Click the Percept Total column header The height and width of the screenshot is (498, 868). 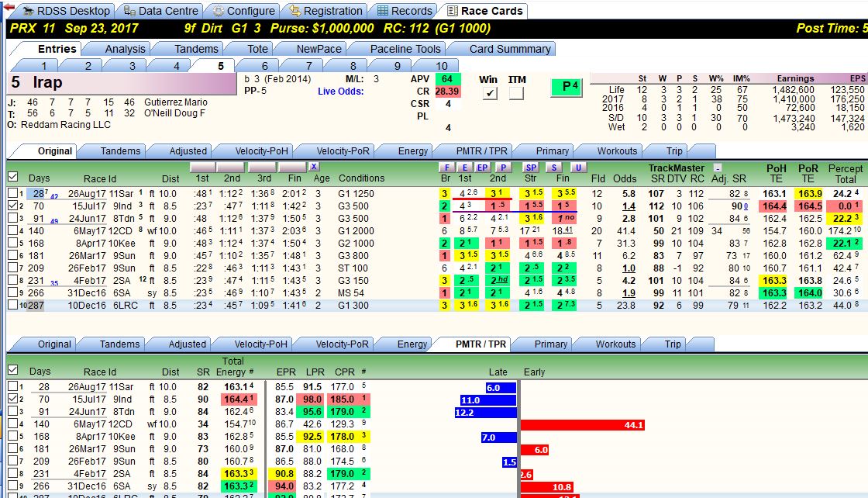click(x=845, y=174)
